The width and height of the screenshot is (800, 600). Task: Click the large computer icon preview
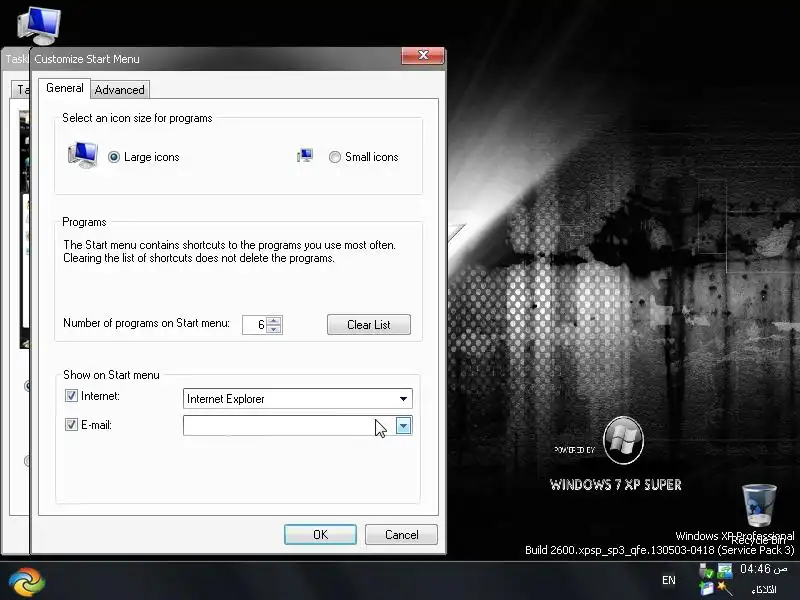(x=83, y=155)
